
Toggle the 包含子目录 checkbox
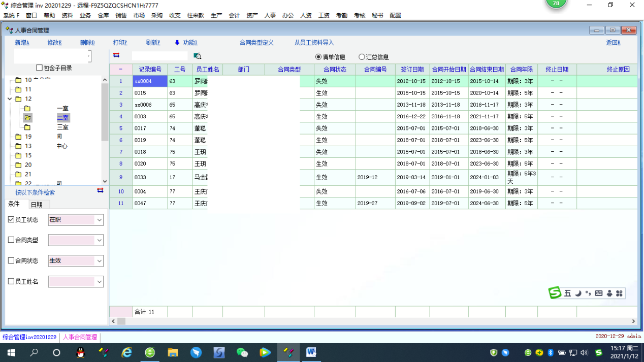[x=39, y=68]
